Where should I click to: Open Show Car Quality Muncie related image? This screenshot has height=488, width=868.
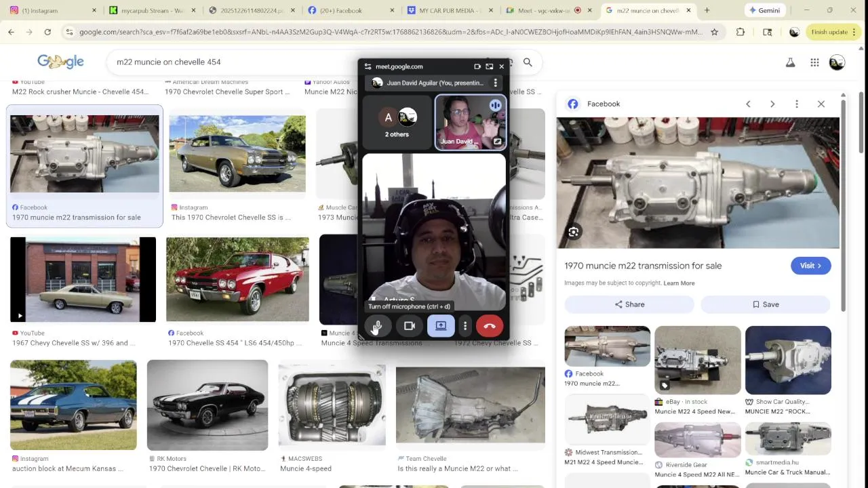(788, 360)
